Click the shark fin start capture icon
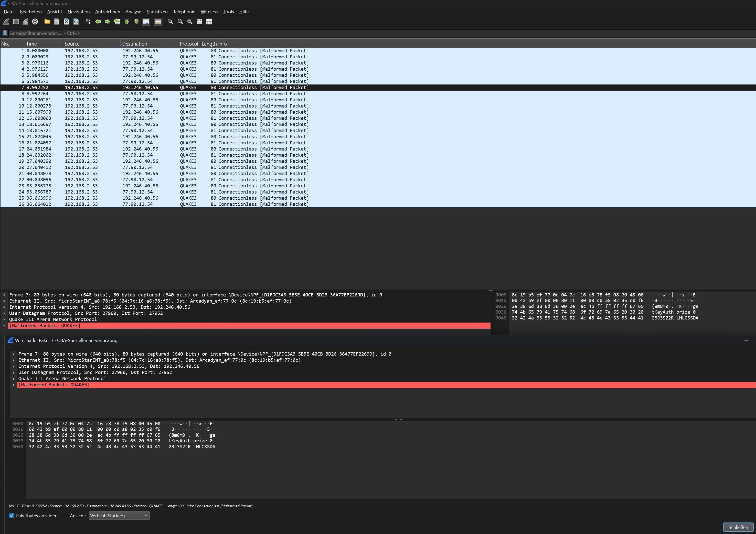This screenshot has height=534, width=756. (x=6, y=22)
